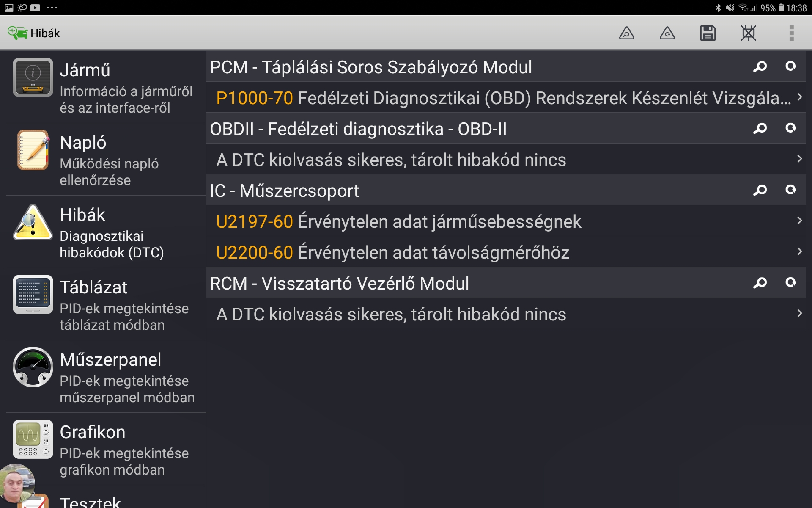The width and height of the screenshot is (812, 508).
Task: Search the PCM module fault codes
Action: pyautogui.click(x=760, y=66)
